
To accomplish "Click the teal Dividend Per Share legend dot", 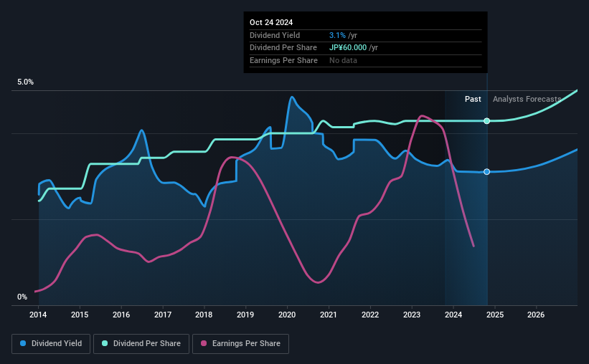I will [x=105, y=343].
